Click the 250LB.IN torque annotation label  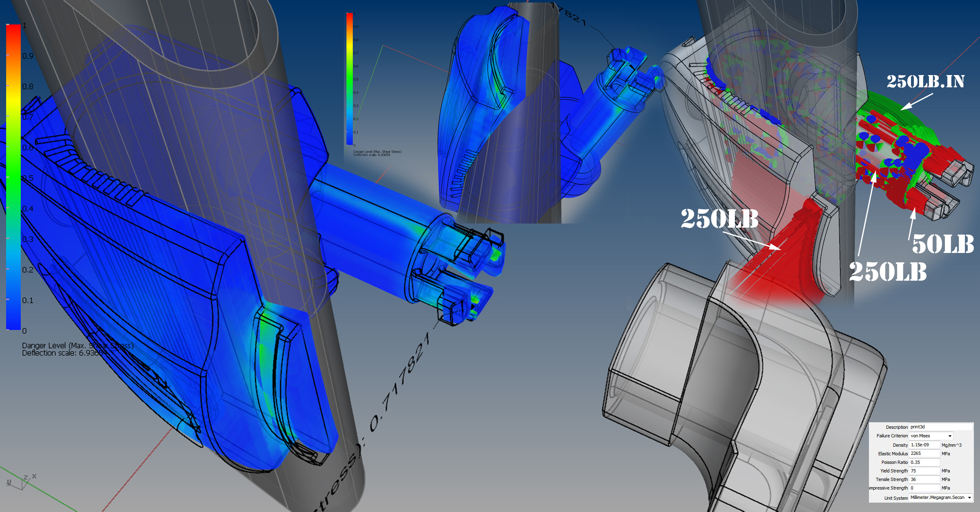(925, 82)
